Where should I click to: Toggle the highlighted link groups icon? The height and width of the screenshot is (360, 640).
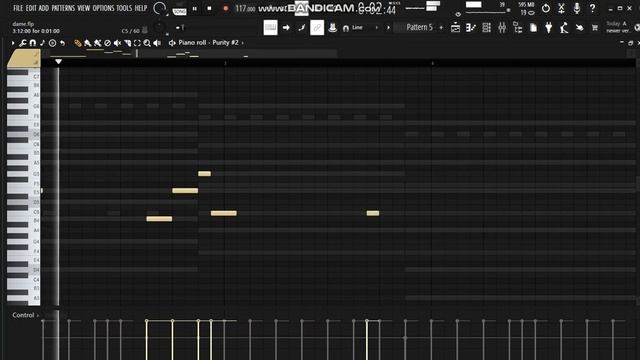pos(317,27)
